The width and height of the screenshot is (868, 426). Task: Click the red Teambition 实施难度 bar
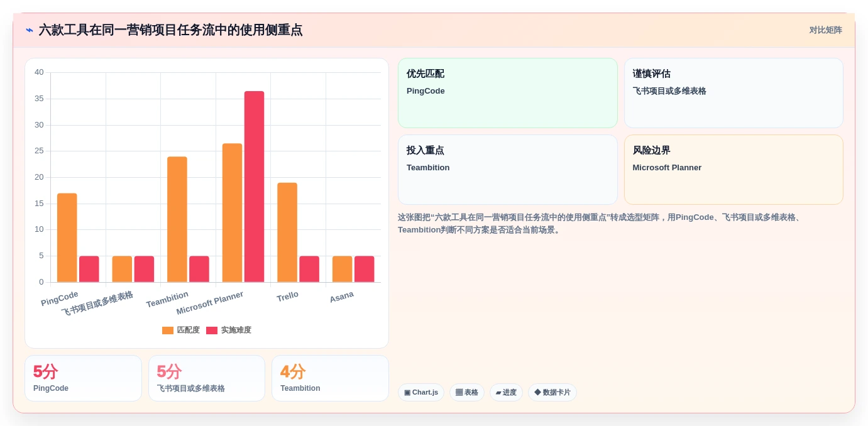pos(199,269)
